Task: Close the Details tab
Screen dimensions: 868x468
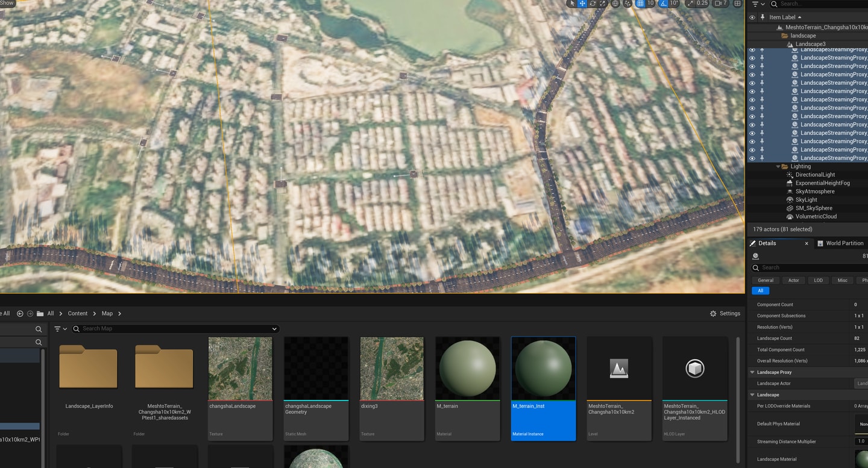Action: pyautogui.click(x=807, y=243)
